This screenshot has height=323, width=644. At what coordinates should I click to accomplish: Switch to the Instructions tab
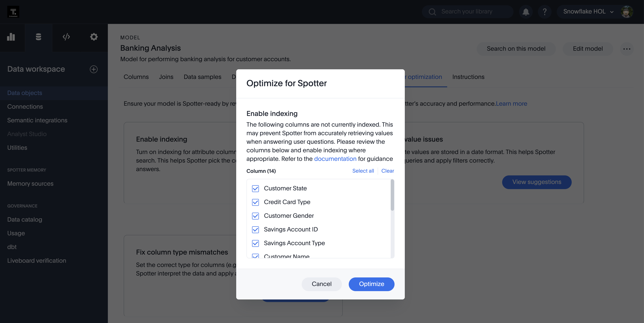click(x=468, y=77)
